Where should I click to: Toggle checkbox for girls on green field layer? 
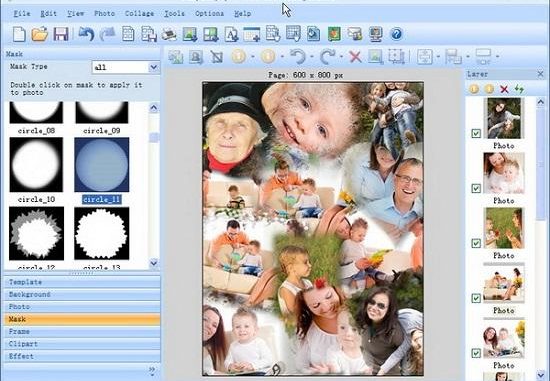(476, 243)
